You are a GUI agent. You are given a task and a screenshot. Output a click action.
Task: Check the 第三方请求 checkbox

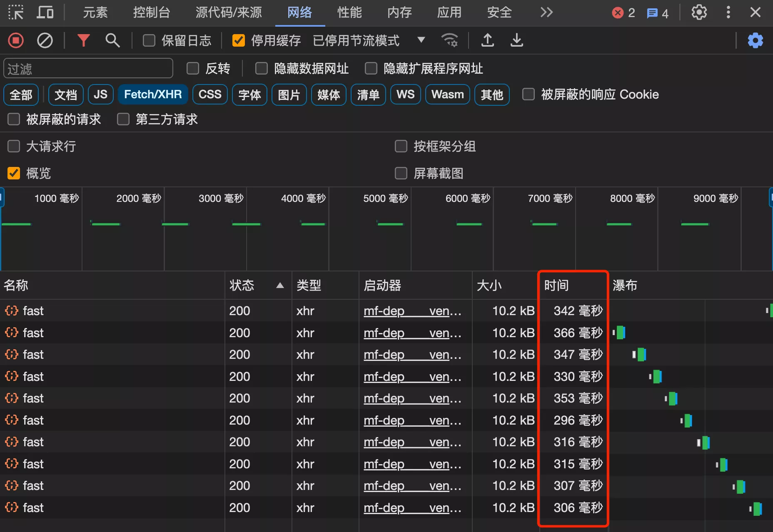tap(123, 119)
